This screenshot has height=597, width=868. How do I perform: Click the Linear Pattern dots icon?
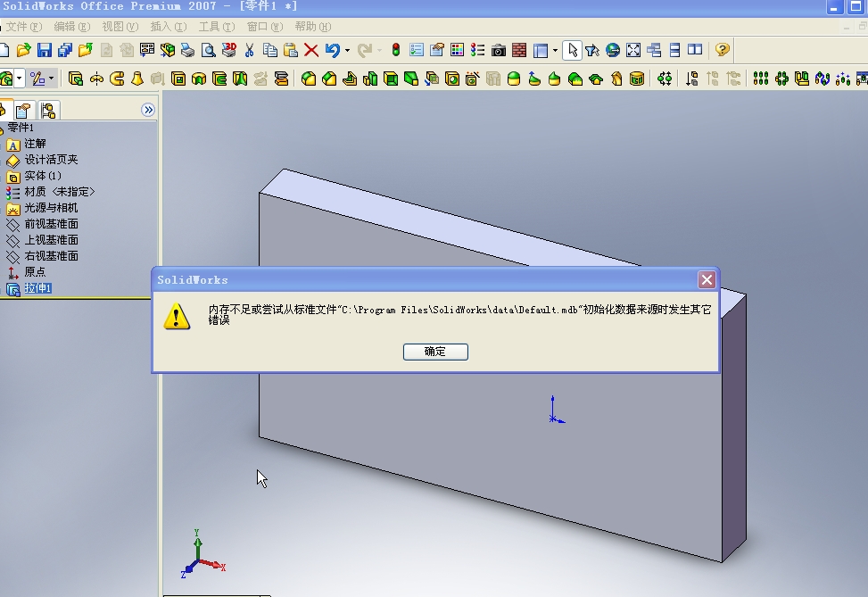point(761,79)
